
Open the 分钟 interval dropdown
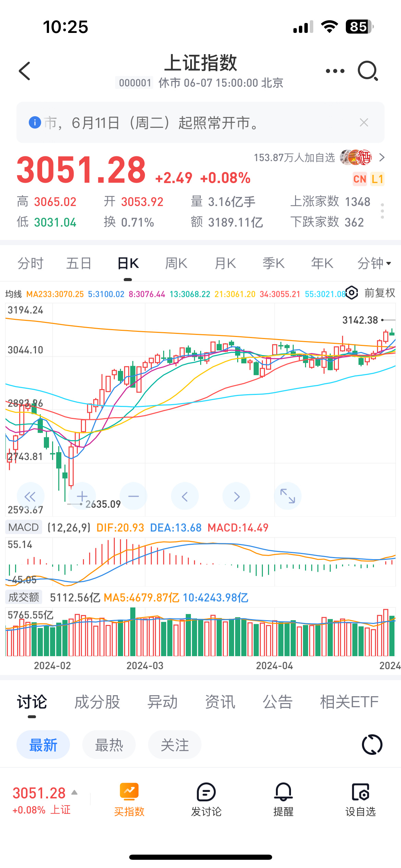[374, 263]
